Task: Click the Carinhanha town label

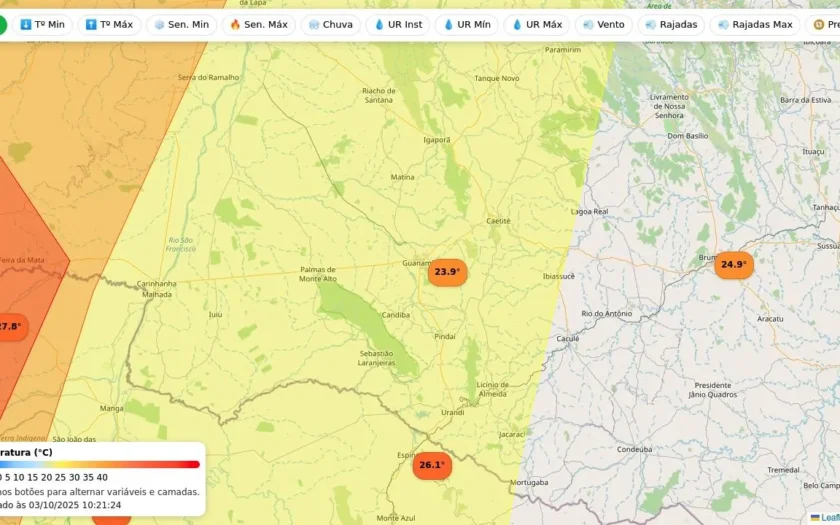Action: [x=156, y=284]
